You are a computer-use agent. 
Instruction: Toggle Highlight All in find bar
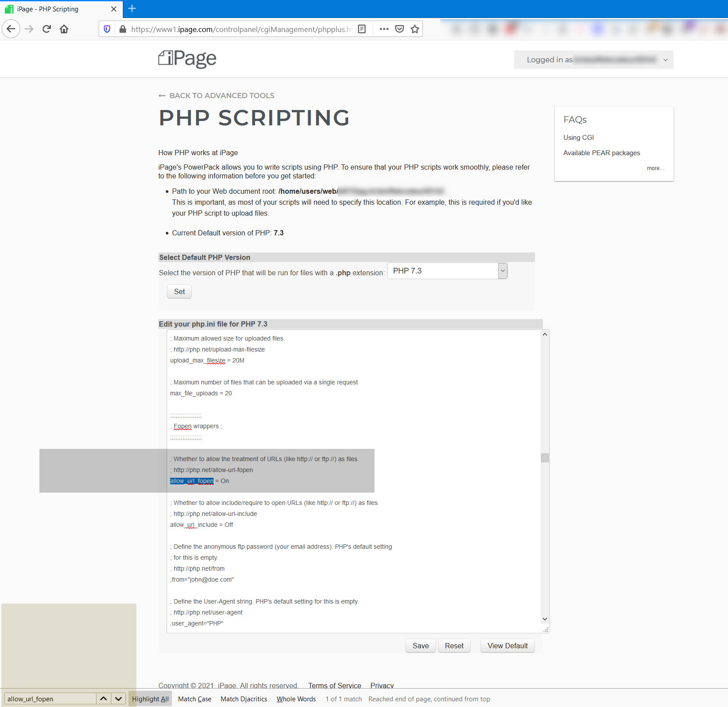(150, 699)
